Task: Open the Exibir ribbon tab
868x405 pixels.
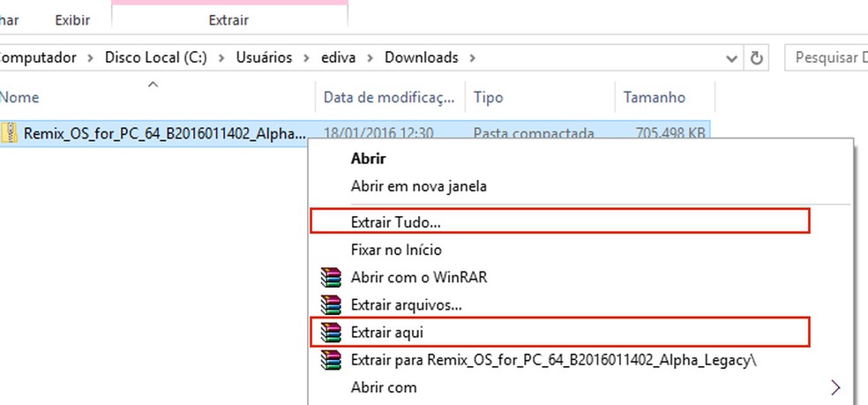Action: [x=72, y=20]
